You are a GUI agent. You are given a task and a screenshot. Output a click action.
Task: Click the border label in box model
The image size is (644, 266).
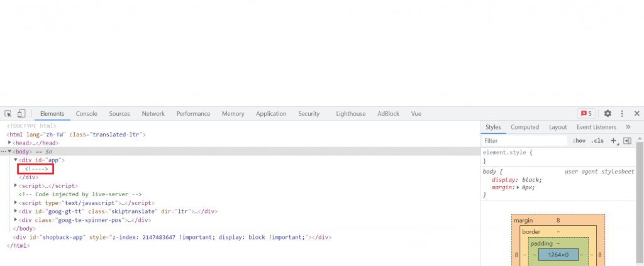pos(531,232)
